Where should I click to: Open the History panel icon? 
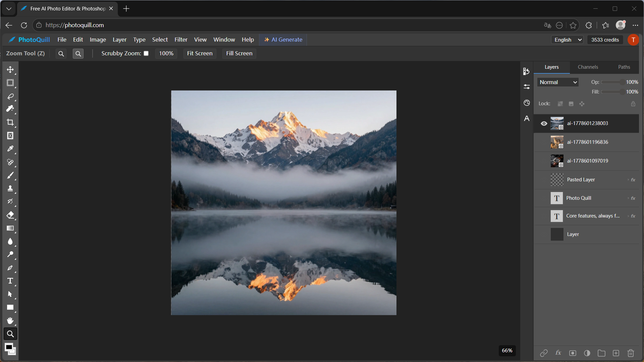click(x=527, y=71)
